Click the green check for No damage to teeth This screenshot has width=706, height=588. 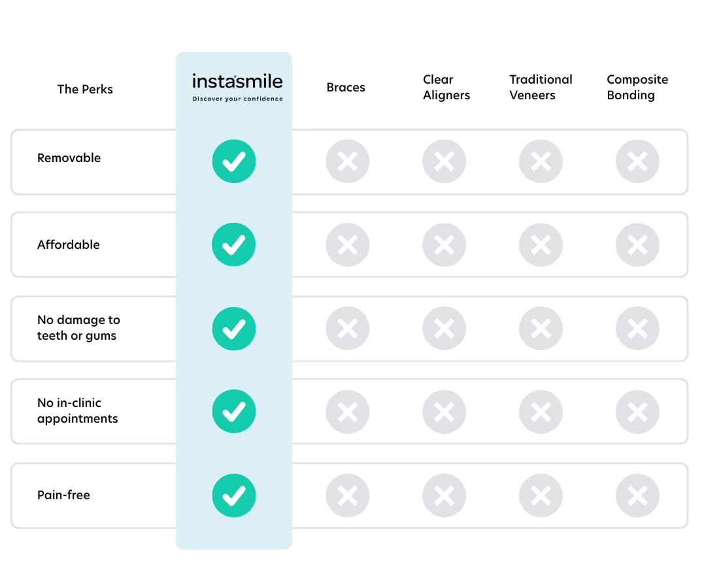pos(233,329)
